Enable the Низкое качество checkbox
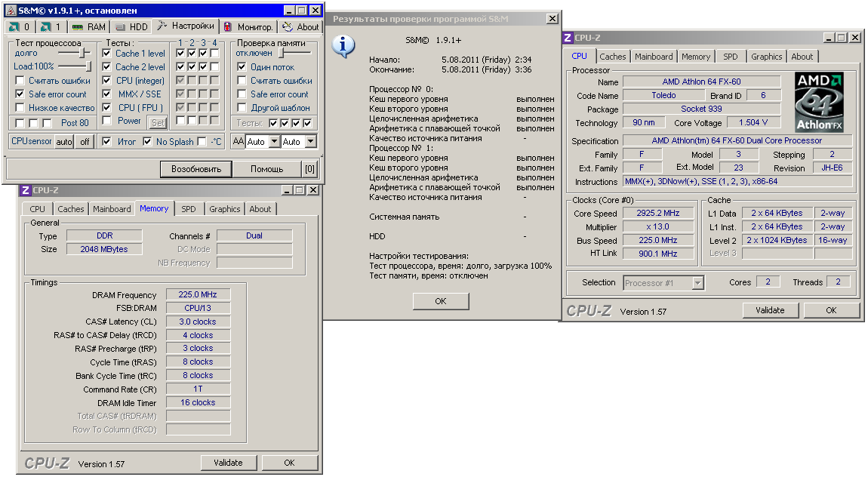This screenshot has height=477, width=868. pyautogui.click(x=20, y=107)
